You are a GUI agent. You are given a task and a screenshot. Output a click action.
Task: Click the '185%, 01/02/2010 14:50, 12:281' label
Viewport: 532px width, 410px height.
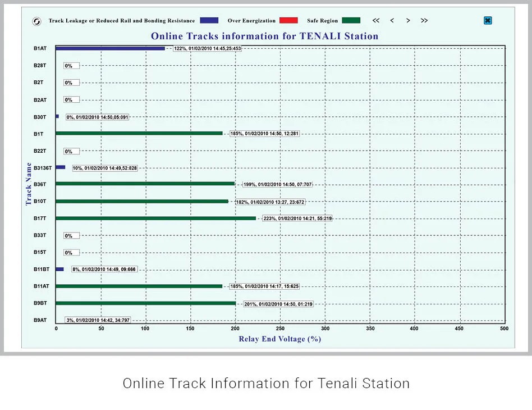[265, 134]
